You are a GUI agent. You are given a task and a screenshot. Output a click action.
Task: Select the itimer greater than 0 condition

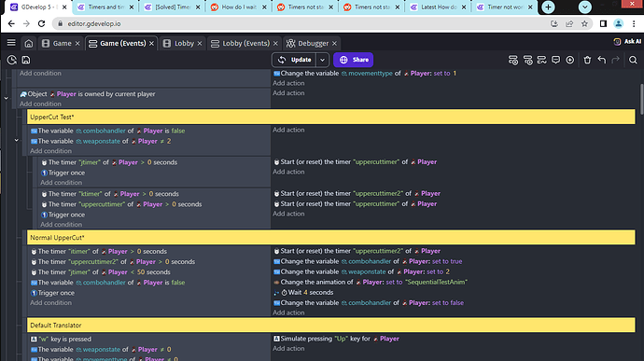(99, 251)
